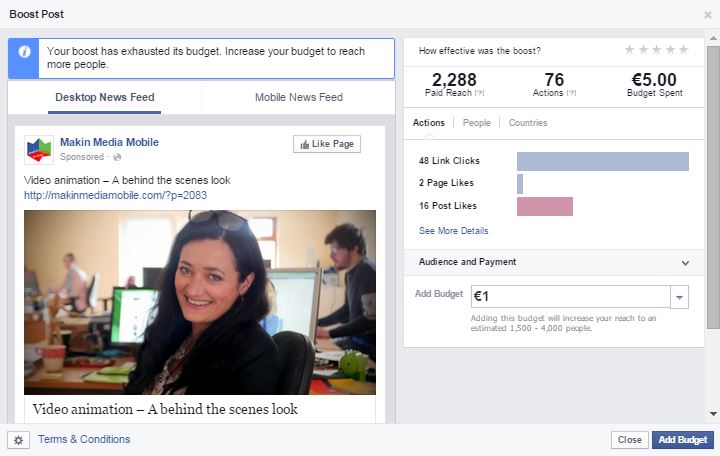Open the Add Budget amount dropdown arrow
Viewport: 720px width, 456px height.
679,297
